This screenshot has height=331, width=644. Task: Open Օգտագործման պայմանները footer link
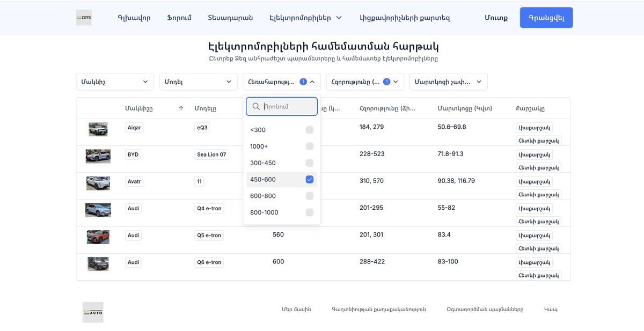click(485, 310)
